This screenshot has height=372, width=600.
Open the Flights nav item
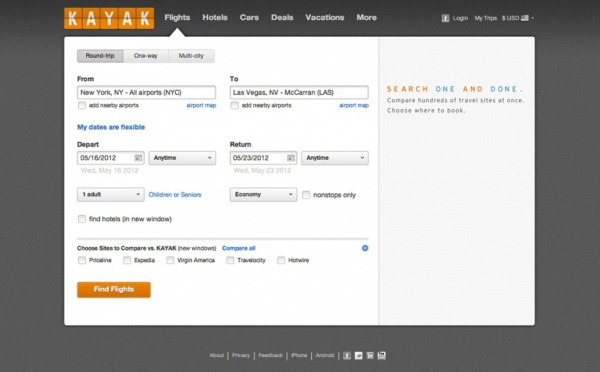177,18
